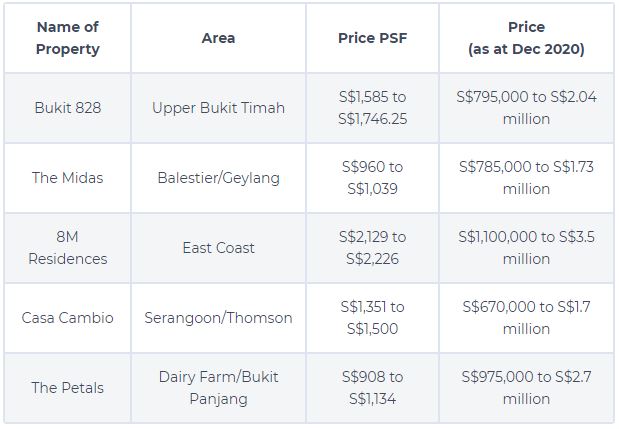The height and width of the screenshot is (429, 619).
Task: Click The Midas property cell
Action: pos(68,178)
